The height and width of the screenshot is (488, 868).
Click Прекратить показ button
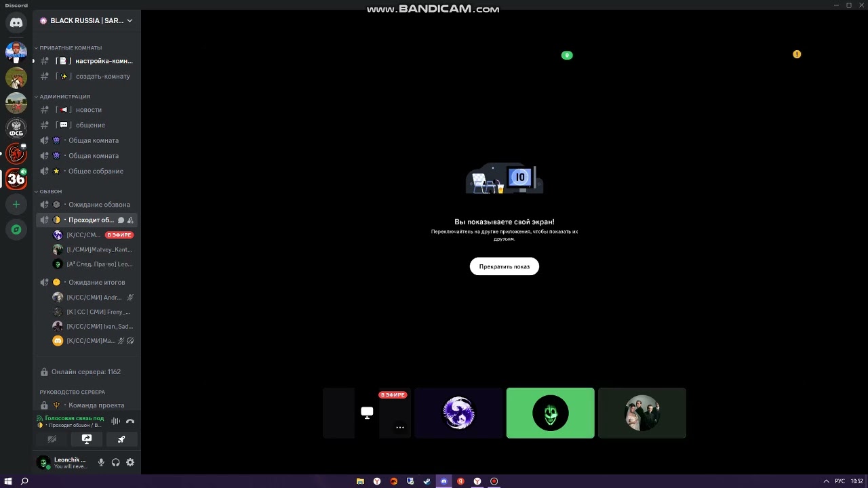505,266
